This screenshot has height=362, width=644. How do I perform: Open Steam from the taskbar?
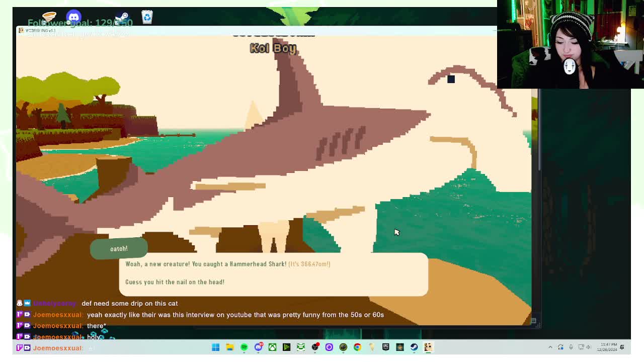[x=414, y=347]
